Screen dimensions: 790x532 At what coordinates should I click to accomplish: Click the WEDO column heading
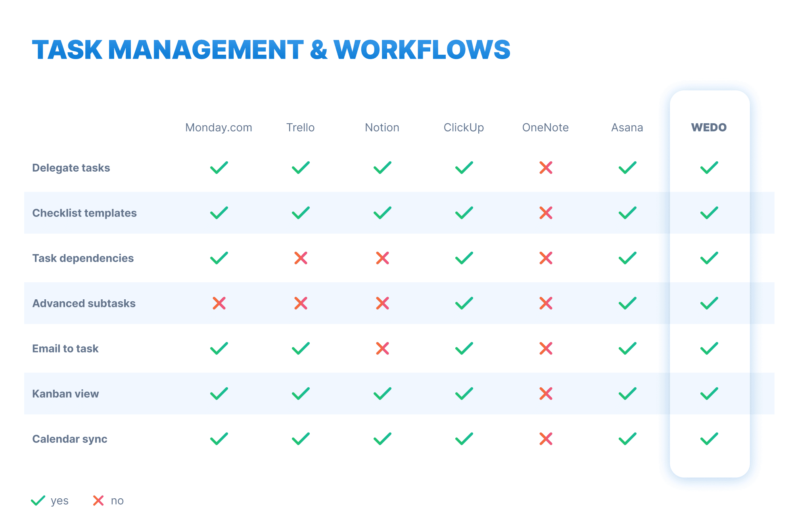pyautogui.click(x=709, y=128)
